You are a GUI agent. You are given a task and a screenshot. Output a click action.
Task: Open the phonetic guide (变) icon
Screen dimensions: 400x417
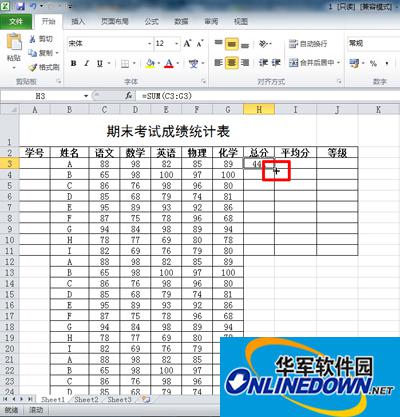click(194, 63)
